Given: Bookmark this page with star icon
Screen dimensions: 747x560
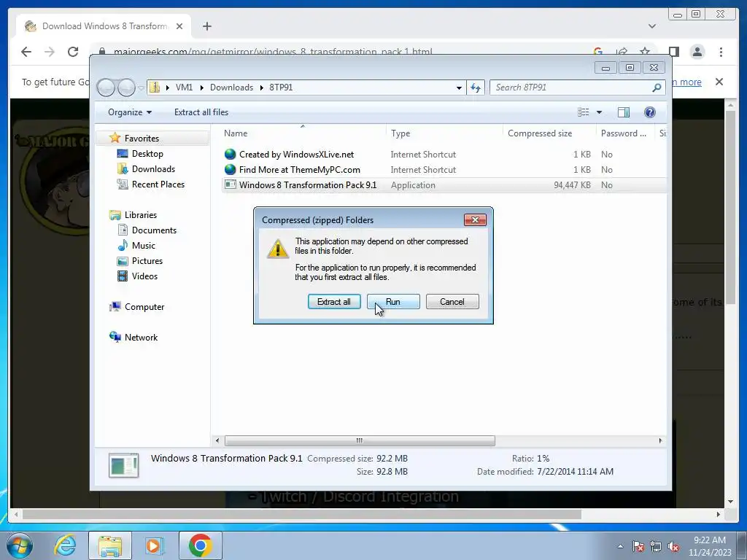Looking at the screenshot, I should 645,52.
